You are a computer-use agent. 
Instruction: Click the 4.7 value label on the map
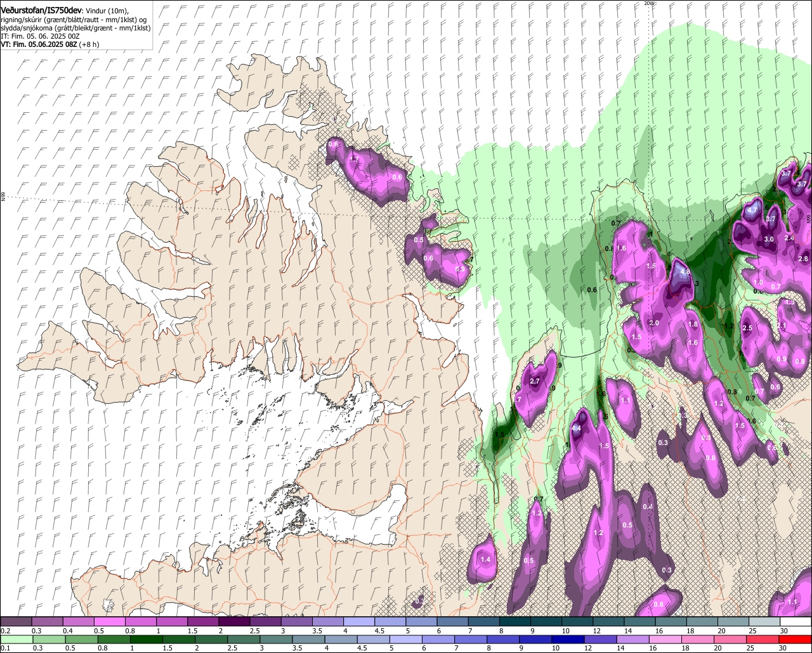tap(753, 210)
